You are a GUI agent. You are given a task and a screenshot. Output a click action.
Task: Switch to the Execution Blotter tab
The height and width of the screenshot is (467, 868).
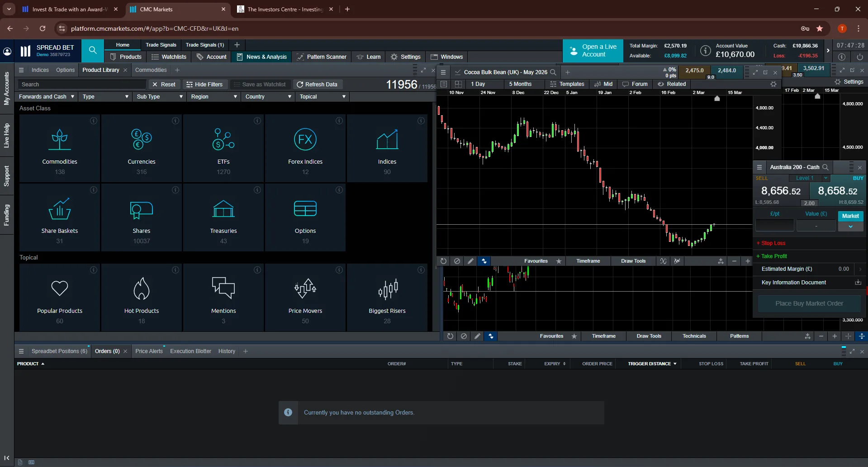coord(190,351)
